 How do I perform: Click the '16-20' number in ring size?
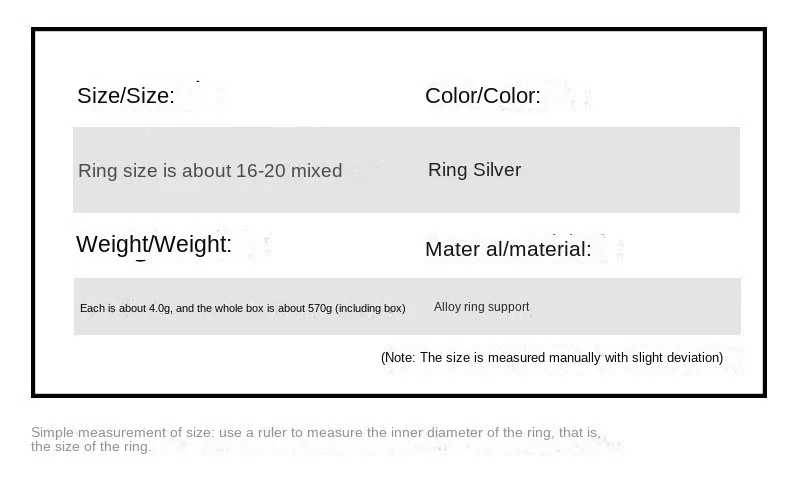(x=261, y=171)
